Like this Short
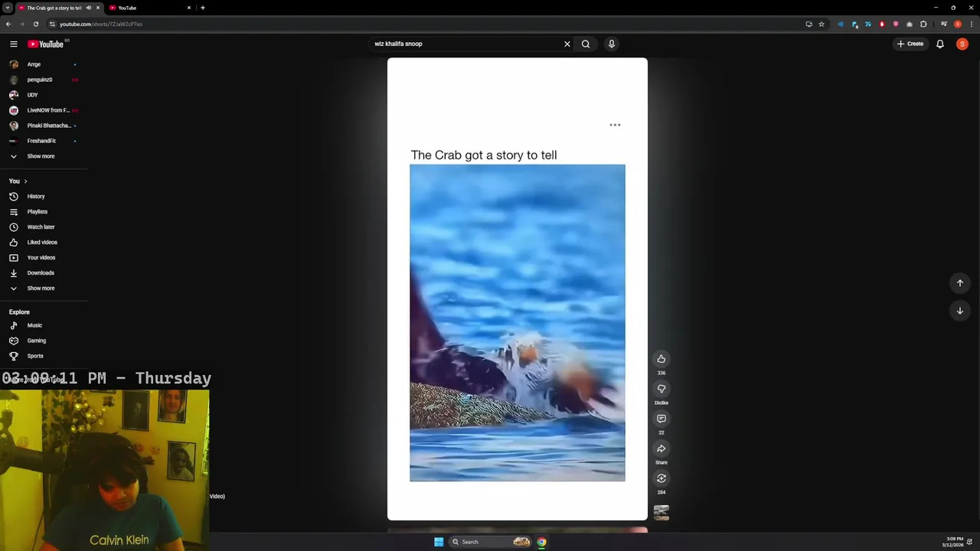The width and height of the screenshot is (980, 551). click(x=661, y=359)
